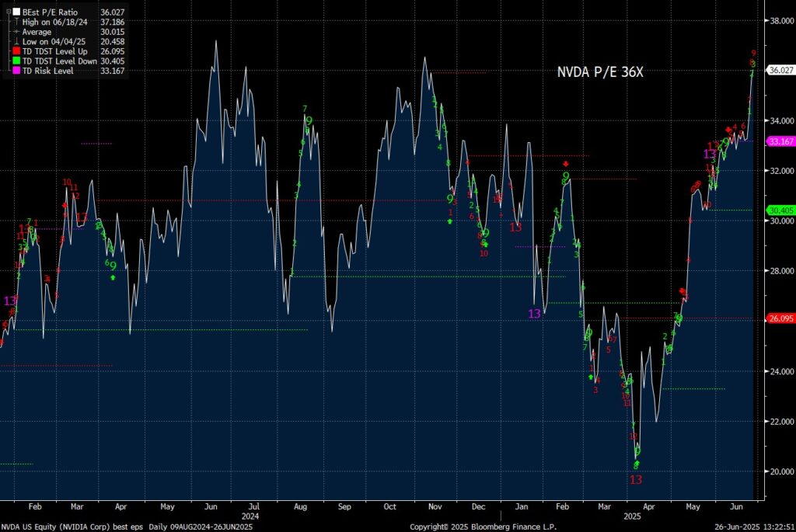Screen dimensions: 796x532
Task: Click the red 26.095 tag on price axis
Action: (x=780, y=318)
